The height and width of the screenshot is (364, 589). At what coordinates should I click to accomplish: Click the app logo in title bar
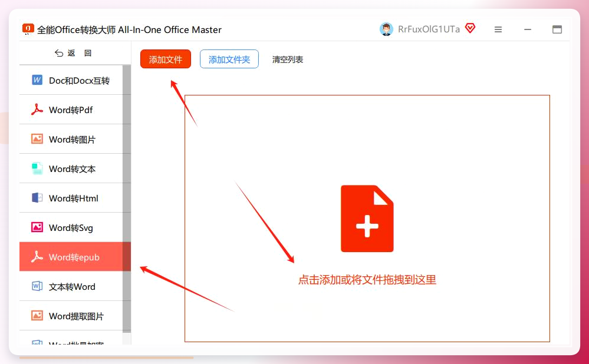[28, 29]
